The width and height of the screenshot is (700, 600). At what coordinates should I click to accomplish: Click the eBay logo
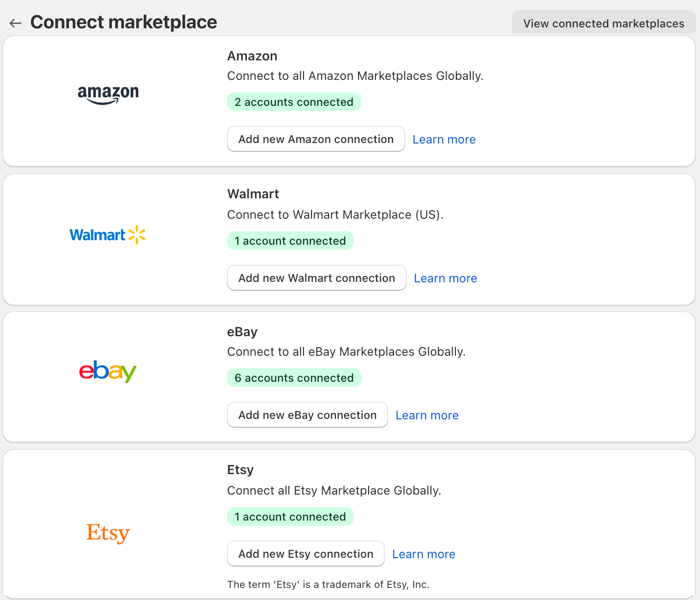[x=108, y=371]
